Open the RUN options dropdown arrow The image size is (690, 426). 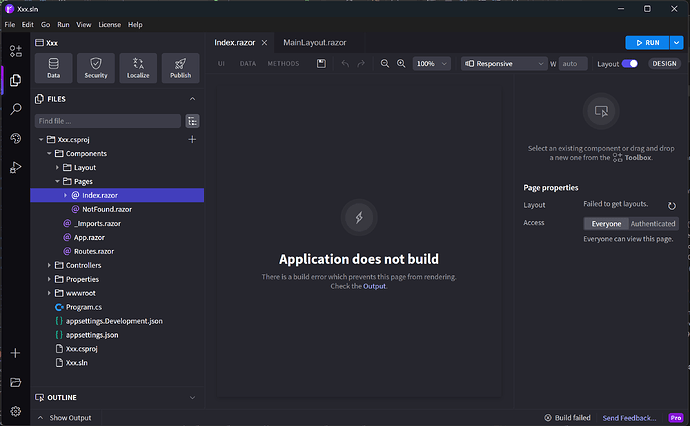tap(676, 43)
